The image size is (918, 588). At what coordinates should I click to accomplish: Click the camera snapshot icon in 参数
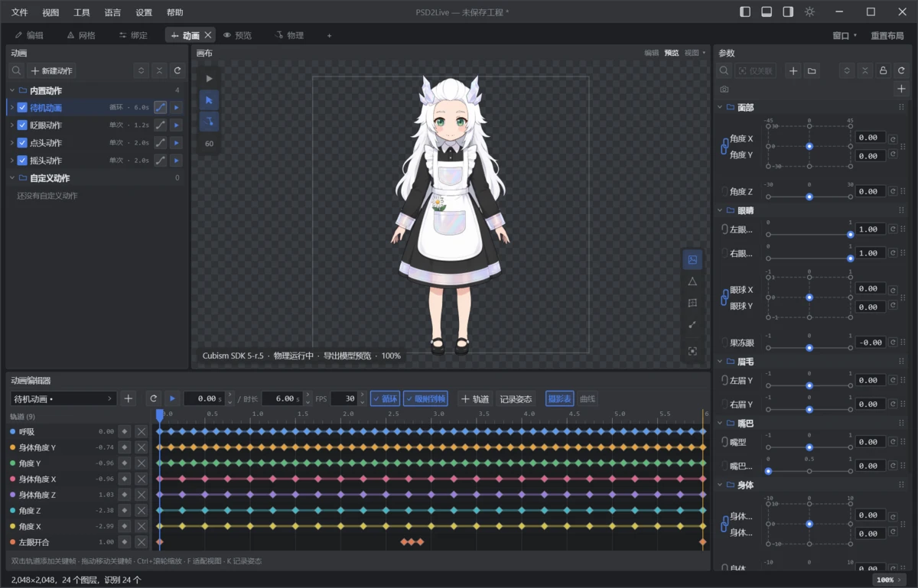coord(724,89)
